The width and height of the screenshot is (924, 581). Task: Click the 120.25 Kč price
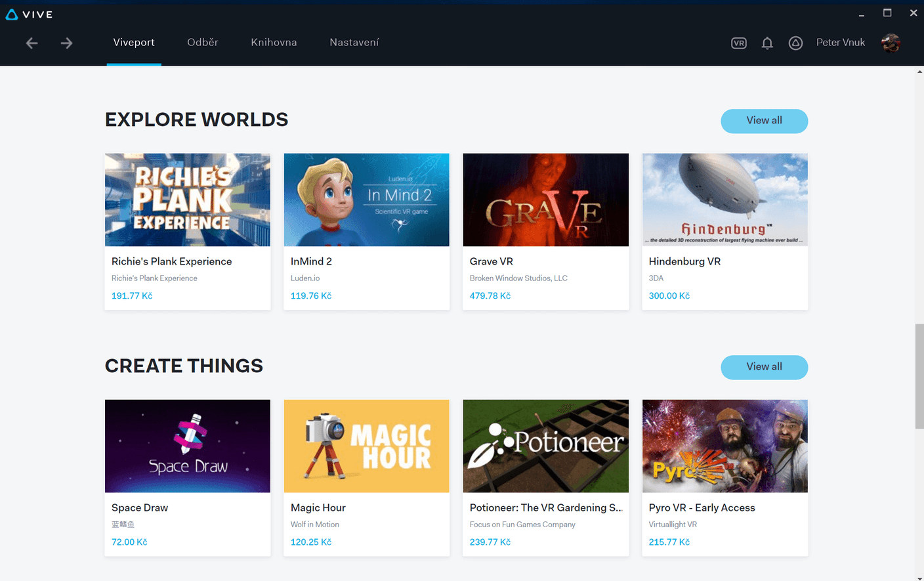point(311,542)
